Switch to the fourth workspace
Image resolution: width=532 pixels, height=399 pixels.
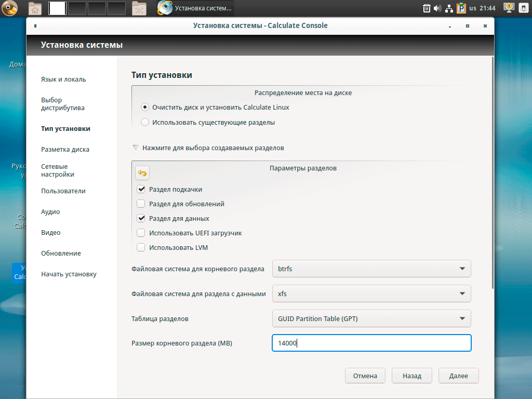point(116,8)
